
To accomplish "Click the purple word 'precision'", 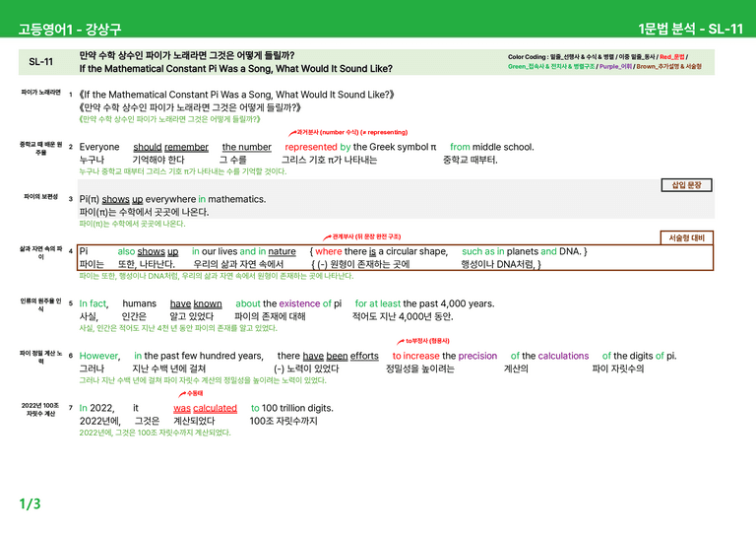I will click(477, 356).
